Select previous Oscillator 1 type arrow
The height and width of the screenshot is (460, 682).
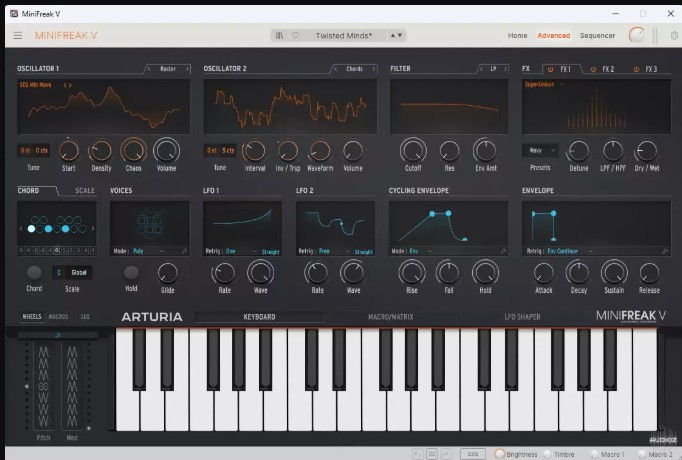pyautogui.click(x=149, y=69)
